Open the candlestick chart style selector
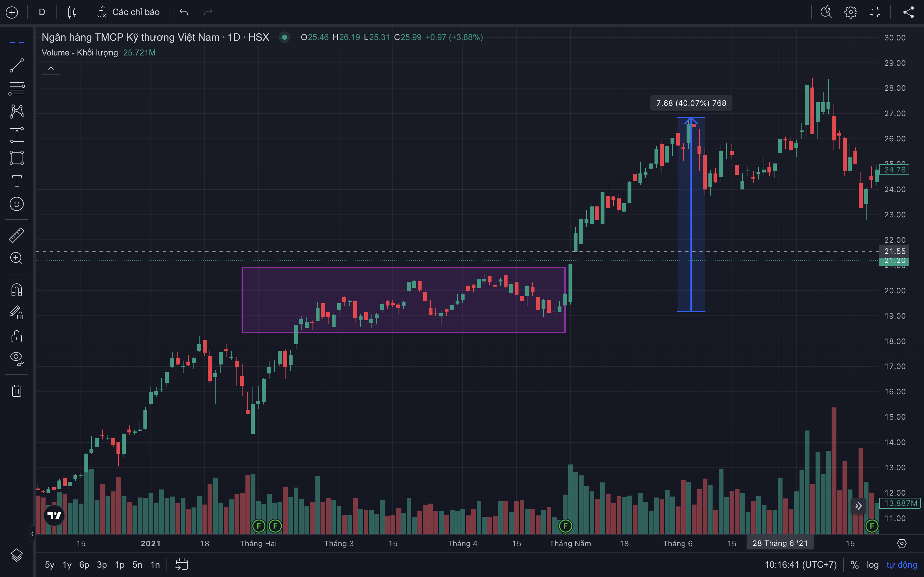 (72, 12)
